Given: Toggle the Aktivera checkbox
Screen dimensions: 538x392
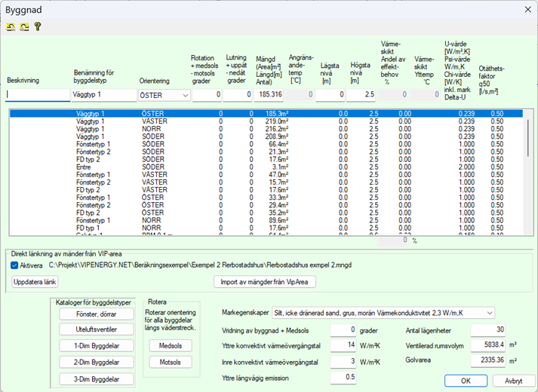Looking at the screenshot, I should click(x=16, y=265).
